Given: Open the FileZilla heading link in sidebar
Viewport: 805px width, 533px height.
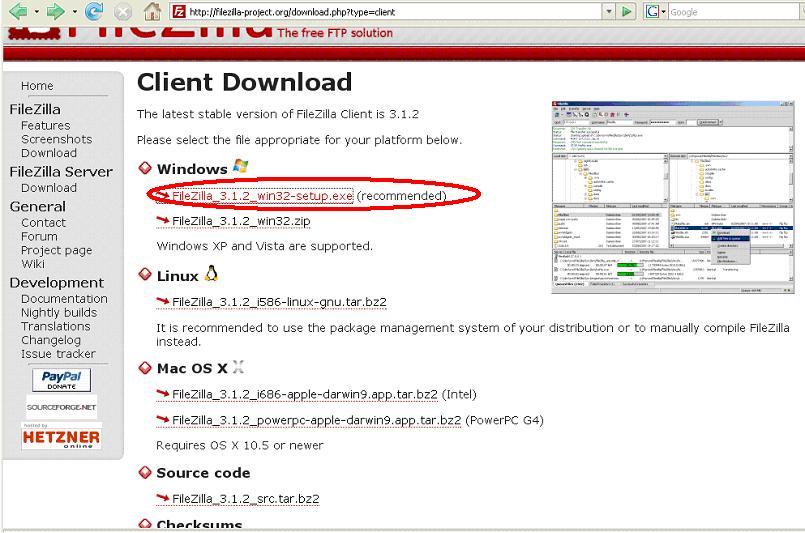Looking at the screenshot, I should 35,109.
